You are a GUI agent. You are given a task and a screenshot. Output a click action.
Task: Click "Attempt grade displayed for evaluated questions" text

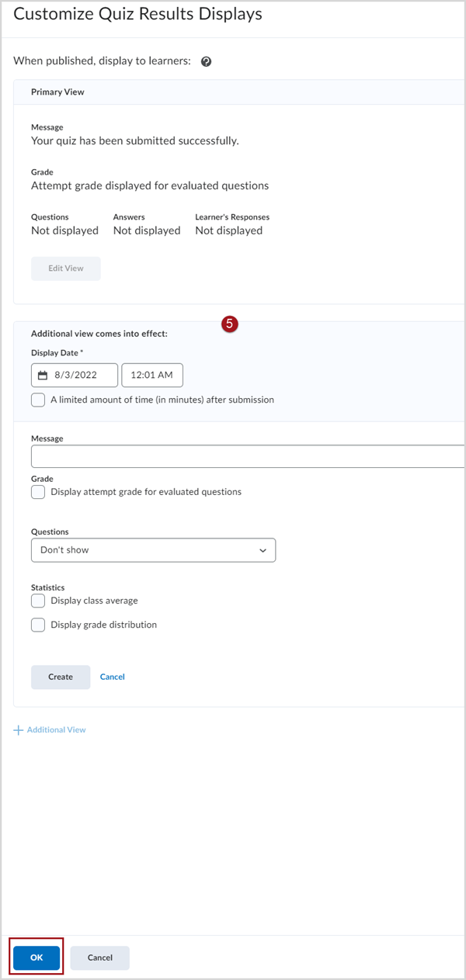[150, 185]
